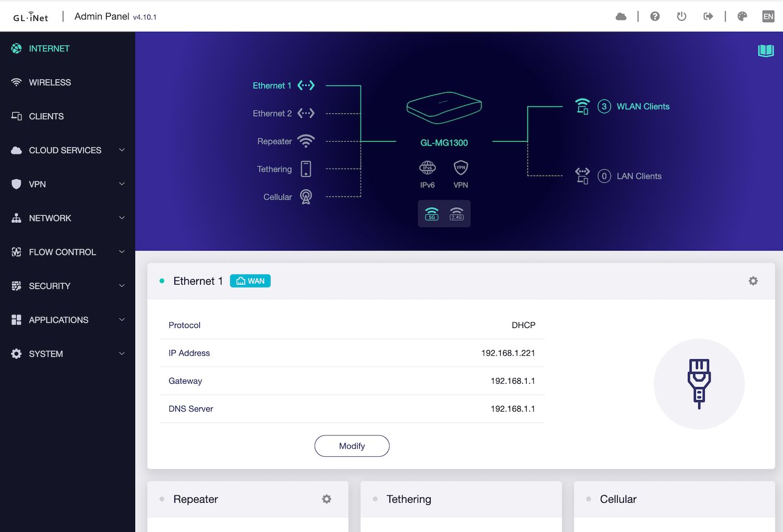Click the Ethernet 2 arrows icon in diagram
Image resolution: width=783 pixels, height=532 pixels.
pyautogui.click(x=306, y=113)
